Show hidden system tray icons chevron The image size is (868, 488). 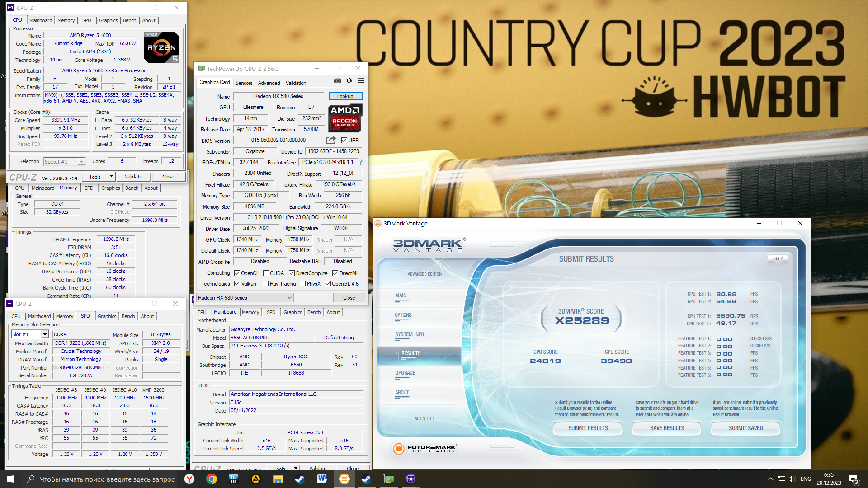tap(770, 479)
